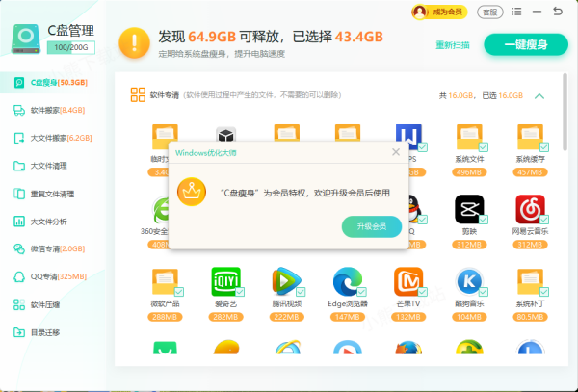Collapse the 软件专清 section
This screenshot has width=578, height=392.
pos(539,96)
